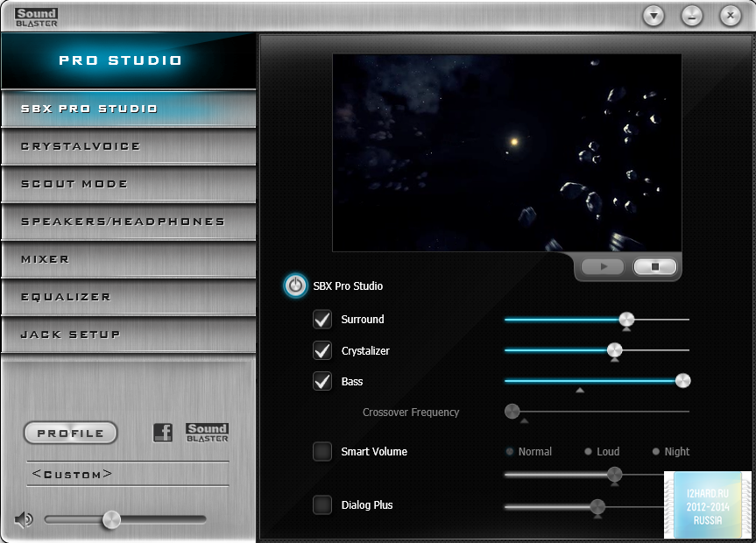This screenshot has width=756, height=543.
Task: Mute the master volume speaker icon
Action: tap(24, 519)
